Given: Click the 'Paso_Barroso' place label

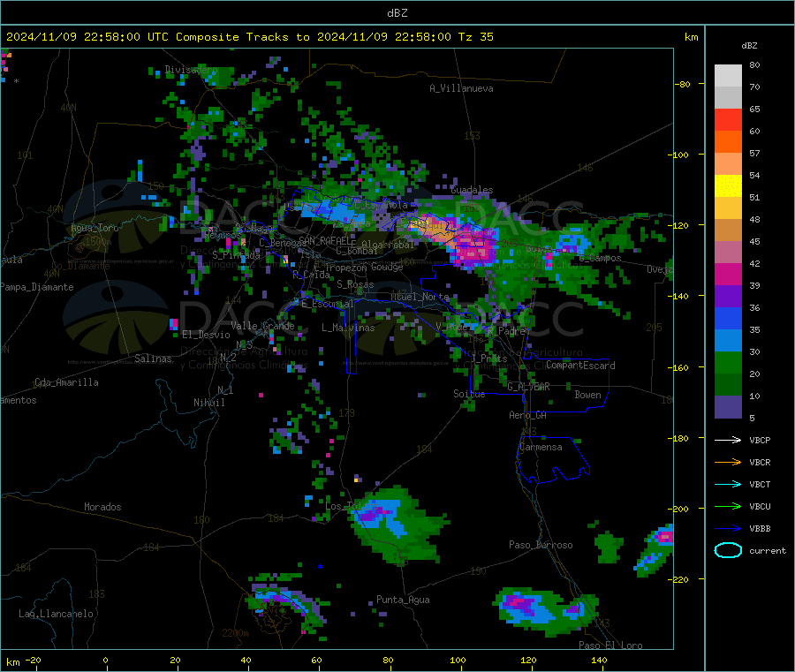Looking at the screenshot, I should pos(541,545).
